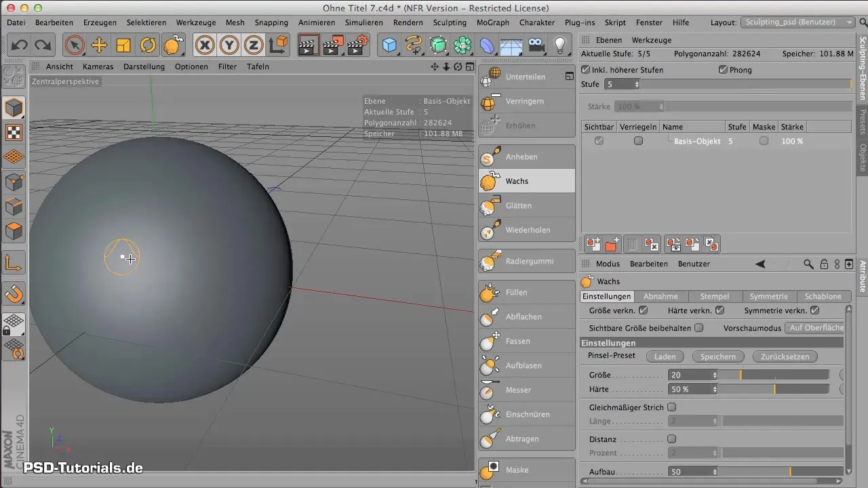This screenshot has width=868, height=488.
Task: Click the light bulb icon
Action: [x=560, y=45]
